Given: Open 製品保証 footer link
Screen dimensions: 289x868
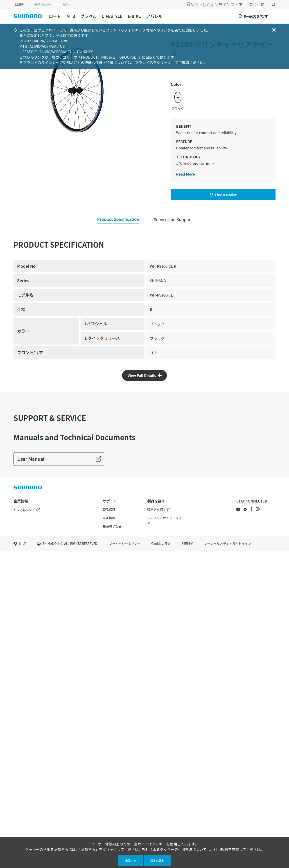Looking at the screenshot, I should [109, 509].
